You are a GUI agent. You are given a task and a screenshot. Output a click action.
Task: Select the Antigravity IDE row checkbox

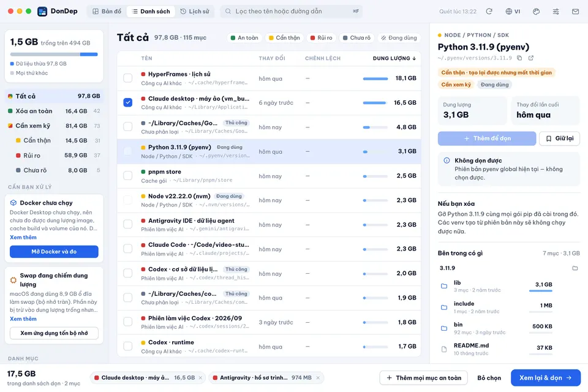point(128,224)
